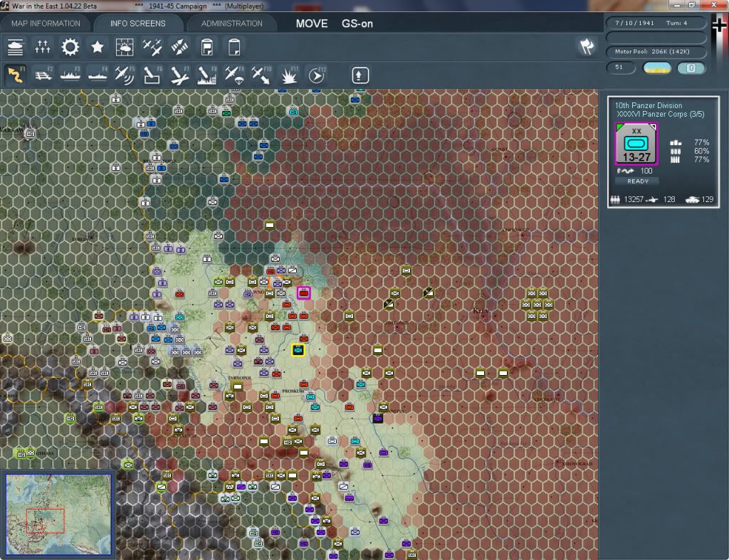Select Air transfer mode (F10)
The width and height of the screenshot is (729, 560).
pyautogui.click(x=261, y=75)
